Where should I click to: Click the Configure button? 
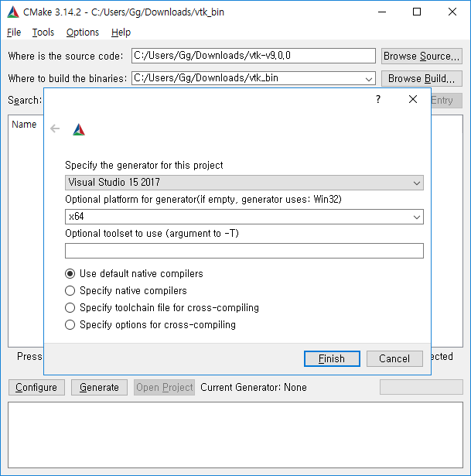(x=36, y=387)
